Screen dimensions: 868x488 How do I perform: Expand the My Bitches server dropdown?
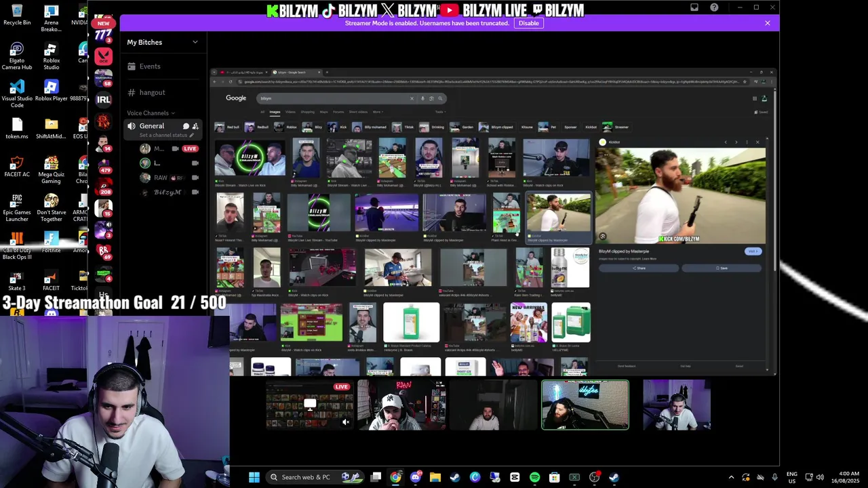tap(162, 42)
